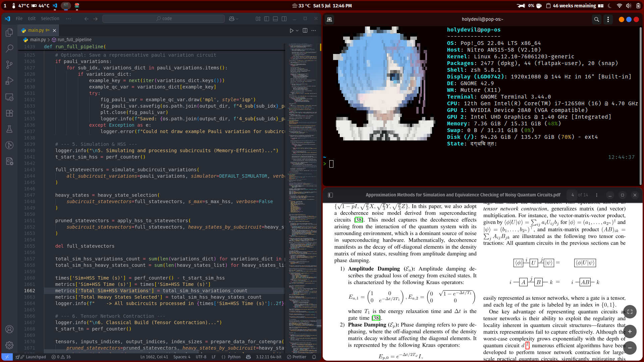The height and width of the screenshot is (362, 644).
Task: Zoom out on the PDF document
Action: pos(630,348)
